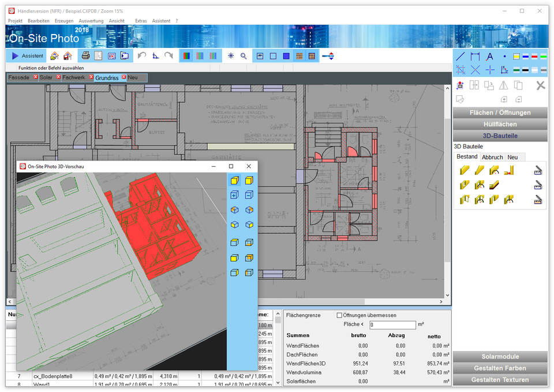554x392 pixels.
Task: Click the printer icon in toolbar
Action: [x=85, y=56]
